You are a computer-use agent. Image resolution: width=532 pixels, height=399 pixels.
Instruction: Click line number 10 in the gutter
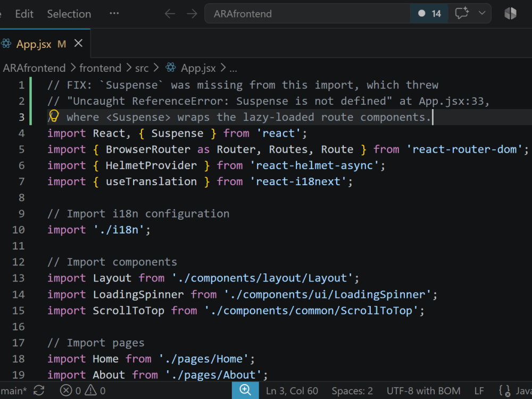pos(19,230)
